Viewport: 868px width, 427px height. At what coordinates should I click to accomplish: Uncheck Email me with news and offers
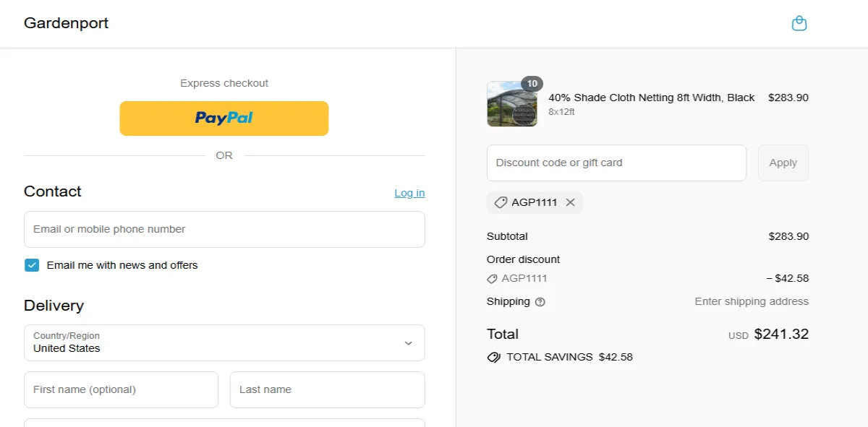click(x=32, y=264)
